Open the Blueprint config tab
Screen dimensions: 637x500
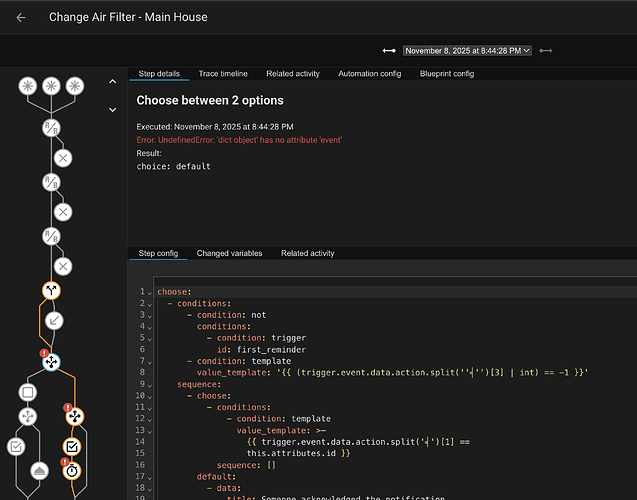pos(447,74)
